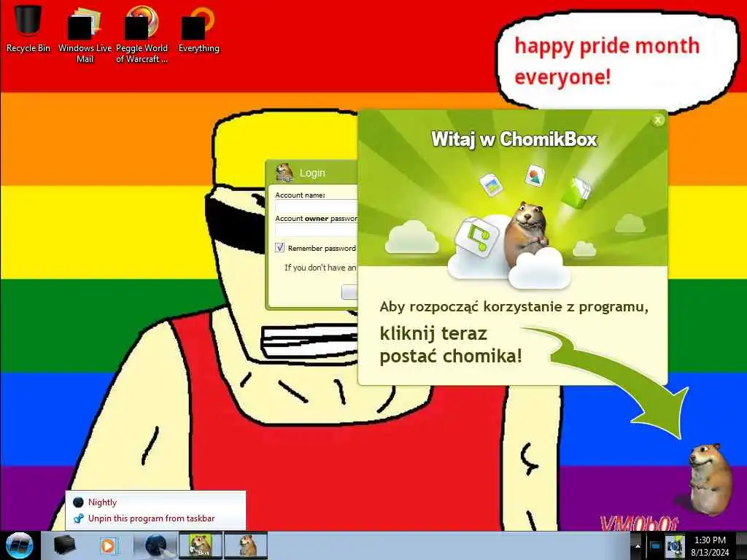Viewport: 747px width, 560px height.
Task: Click the 'If you don't have an' text in Login
Action: tap(320, 268)
